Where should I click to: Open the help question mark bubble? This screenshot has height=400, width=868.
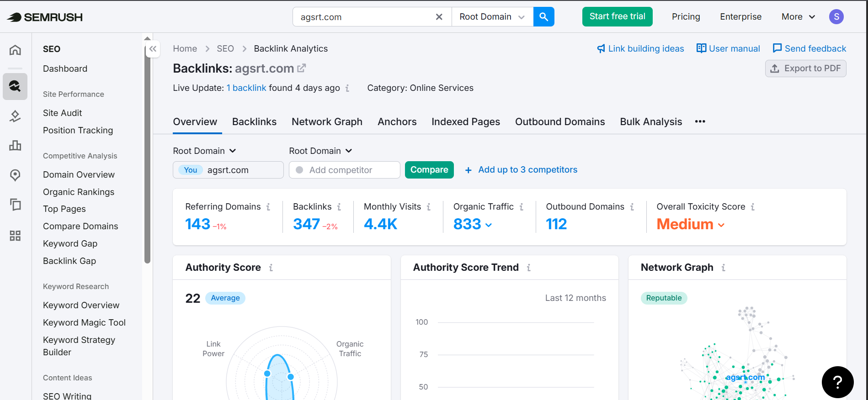[837, 382]
